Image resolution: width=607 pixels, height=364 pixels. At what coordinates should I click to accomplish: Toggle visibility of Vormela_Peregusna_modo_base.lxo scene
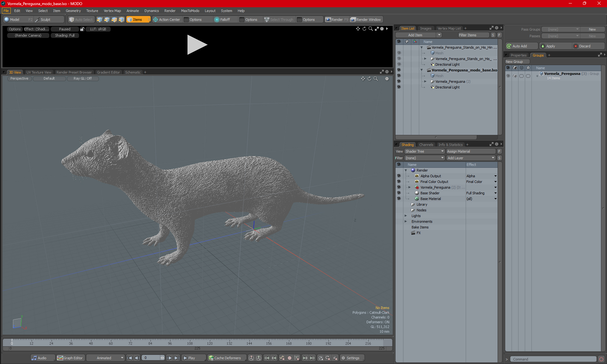(399, 70)
